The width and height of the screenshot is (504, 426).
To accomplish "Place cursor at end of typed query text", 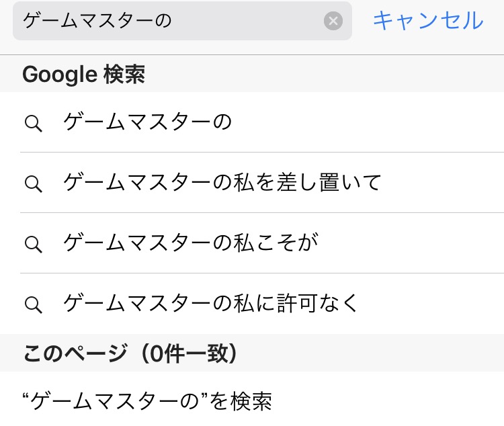I will tap(174, 21).
